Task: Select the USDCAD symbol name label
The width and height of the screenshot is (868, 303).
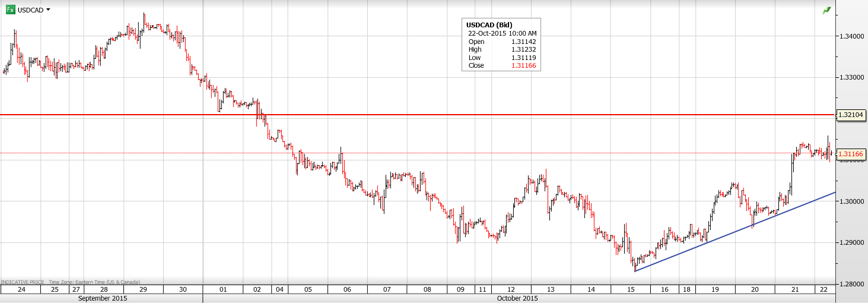Action: tap(30, 10)
